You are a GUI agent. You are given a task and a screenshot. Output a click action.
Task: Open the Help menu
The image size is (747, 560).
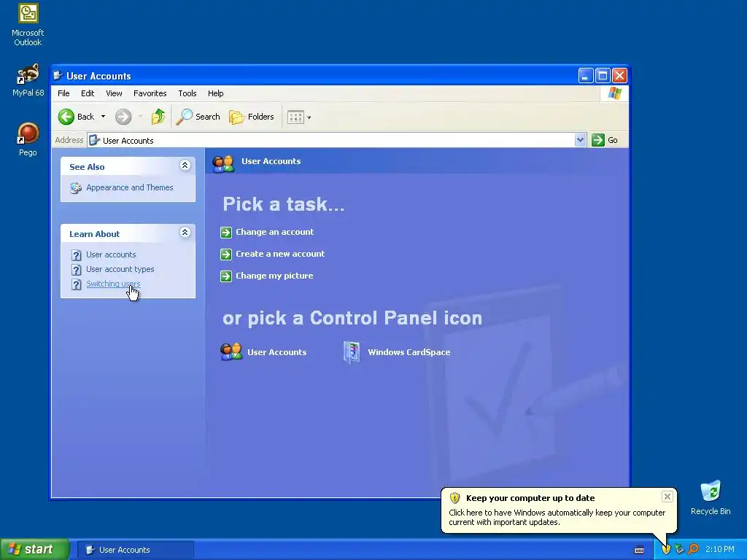pyautogui.click(x=215, y=93)
